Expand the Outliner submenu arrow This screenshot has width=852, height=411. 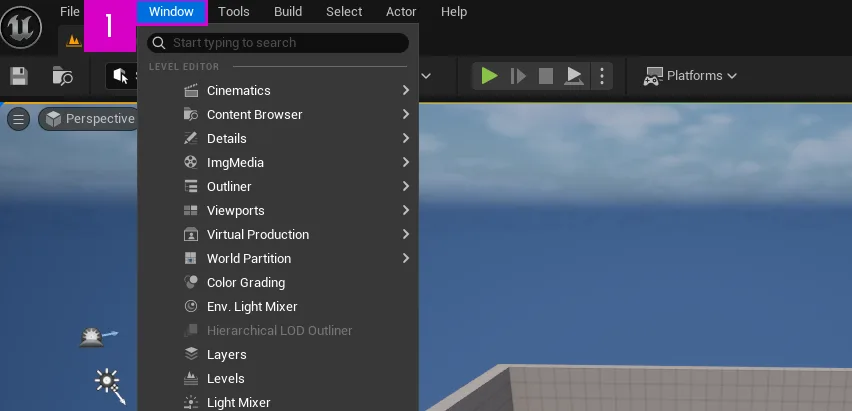(406, 186)
